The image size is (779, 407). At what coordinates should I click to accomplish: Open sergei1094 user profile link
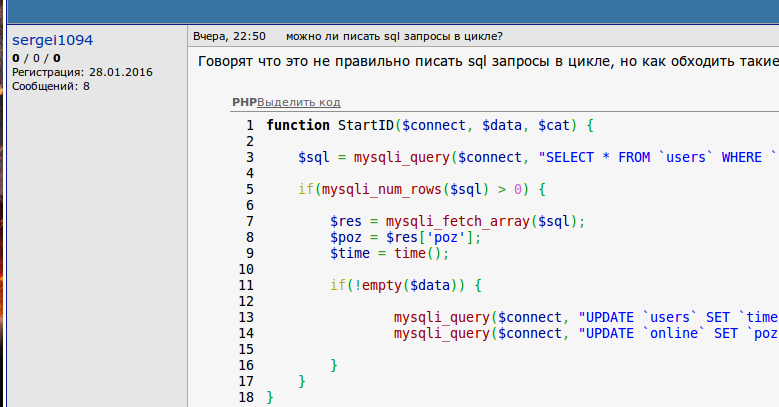(x=52, y=40)
